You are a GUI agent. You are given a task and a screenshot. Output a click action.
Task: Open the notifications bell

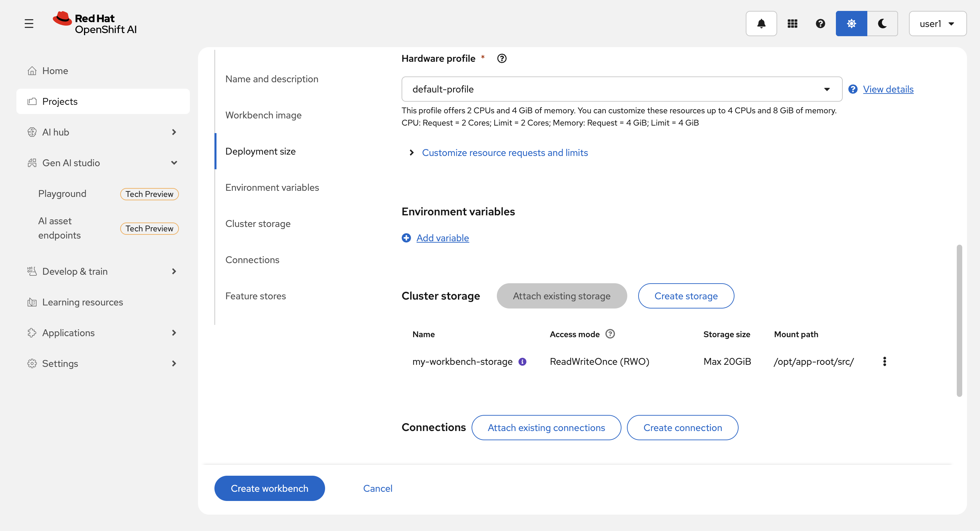point(761,24)
